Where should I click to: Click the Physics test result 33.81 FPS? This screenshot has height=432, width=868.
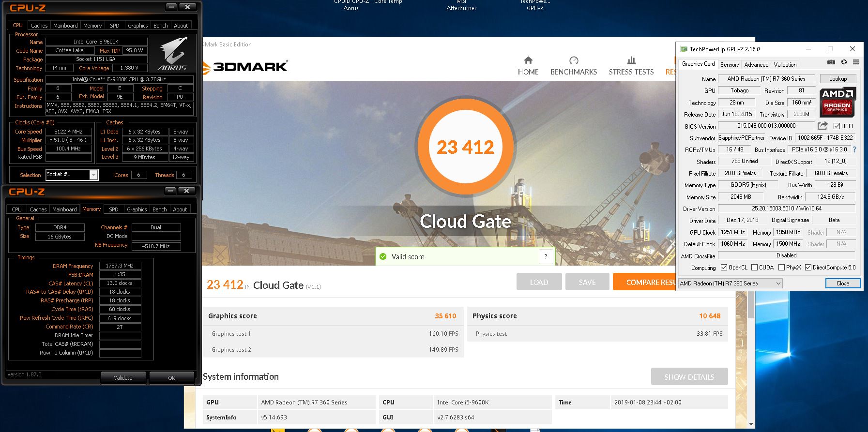pyautogui.click(x=710, y=333)
